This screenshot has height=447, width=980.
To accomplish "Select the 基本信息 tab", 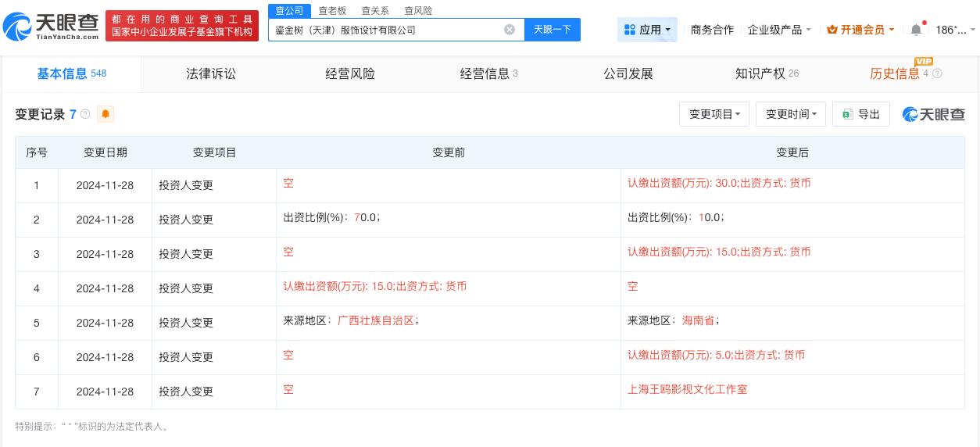I will click(72, 73).
